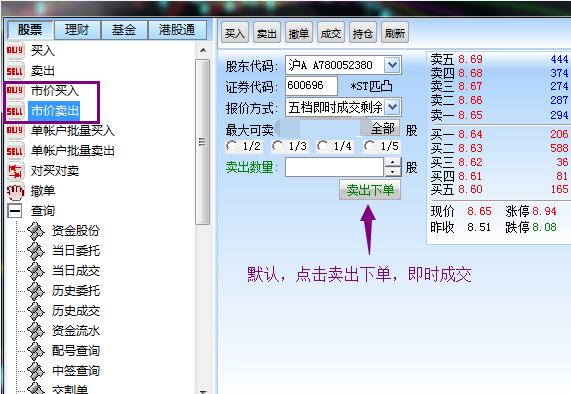Select 单帐户批量卖出 in the menu

tap(72, 151)
